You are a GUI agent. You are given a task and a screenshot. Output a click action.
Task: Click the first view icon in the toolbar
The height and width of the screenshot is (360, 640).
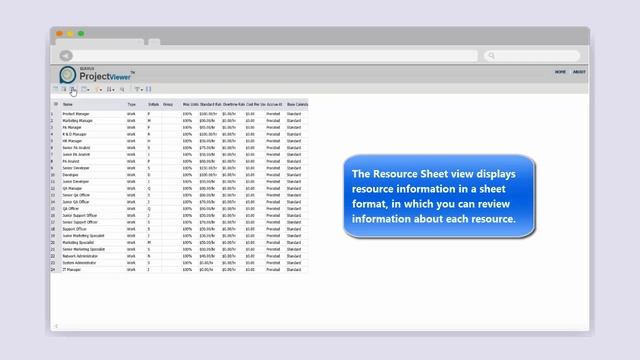pyautogui.click(x=56, y=89)
